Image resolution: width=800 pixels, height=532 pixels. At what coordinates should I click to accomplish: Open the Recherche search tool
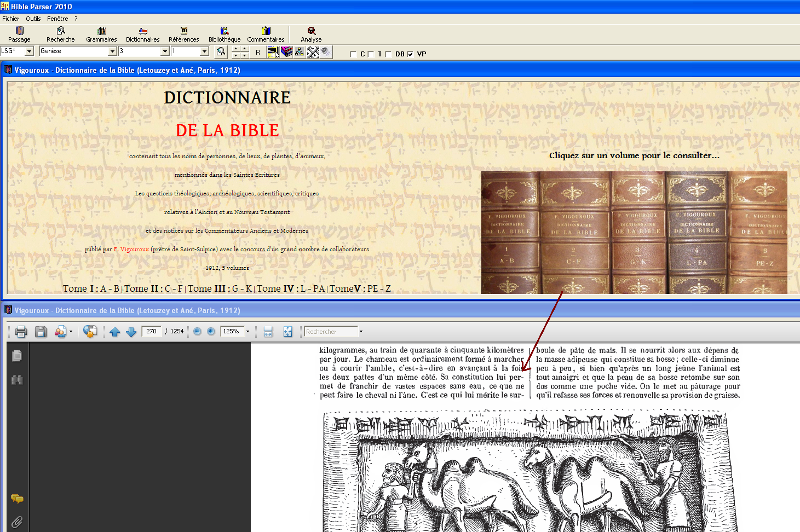coord(61,34)
